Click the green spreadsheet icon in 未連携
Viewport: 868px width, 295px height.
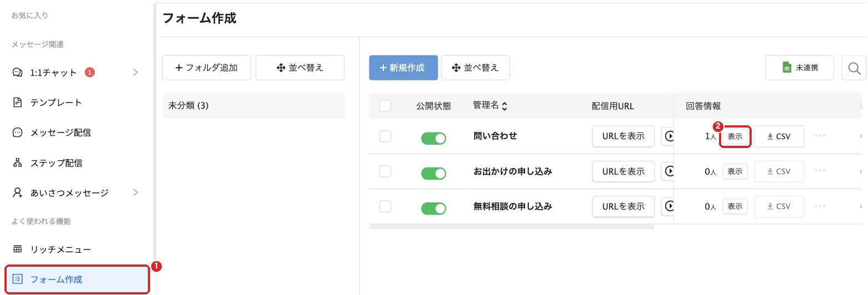[x=786, y=68]
